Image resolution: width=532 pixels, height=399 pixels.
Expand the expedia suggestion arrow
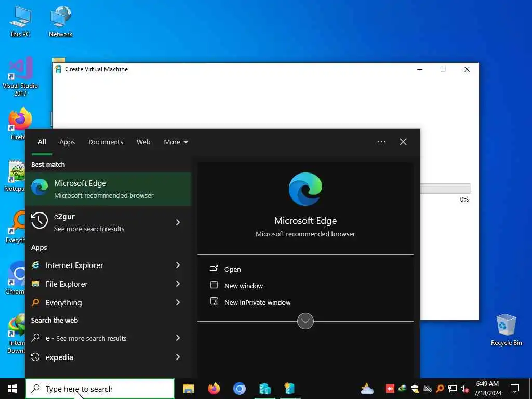click(x=178, y=357)
